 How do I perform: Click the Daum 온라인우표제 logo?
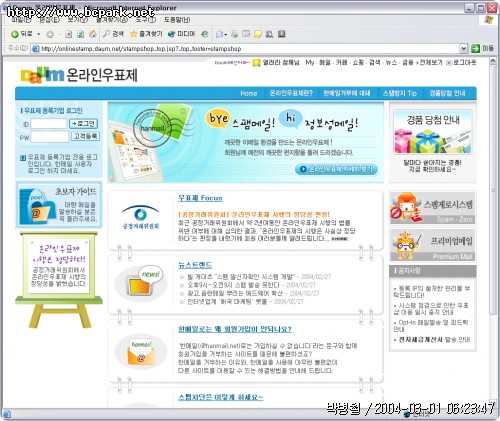(79, 75)
